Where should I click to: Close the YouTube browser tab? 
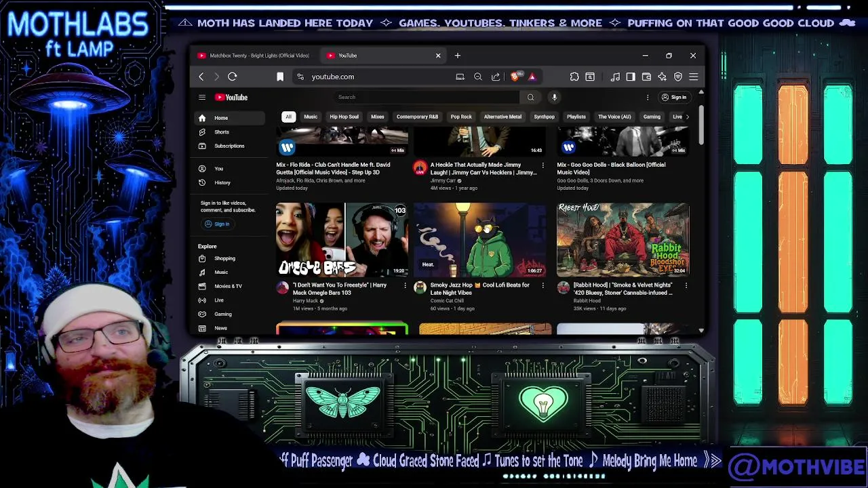tap(438, 56)
